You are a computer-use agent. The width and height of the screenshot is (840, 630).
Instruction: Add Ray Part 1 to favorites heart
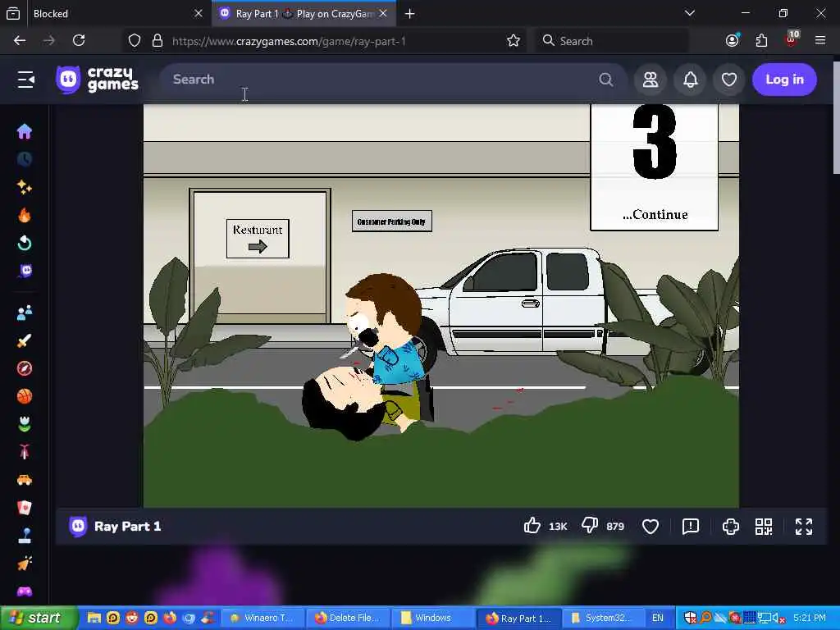[x=651, y=527]
